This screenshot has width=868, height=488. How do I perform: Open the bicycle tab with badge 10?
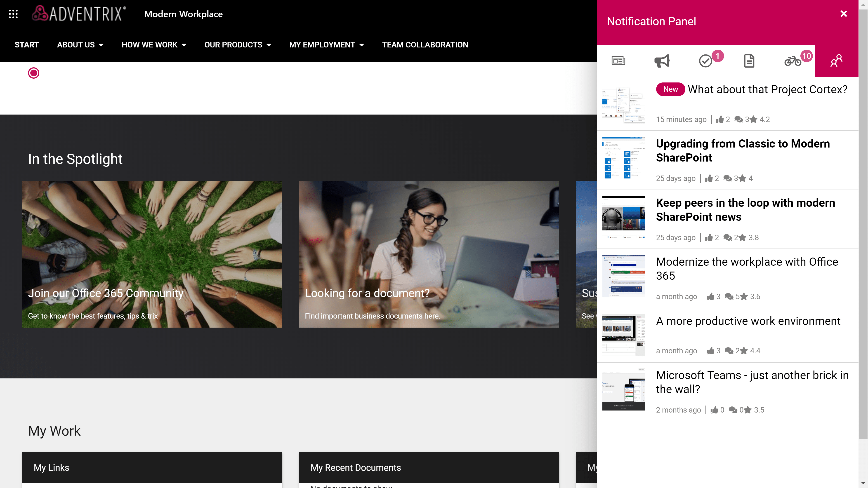coord(793,61)
